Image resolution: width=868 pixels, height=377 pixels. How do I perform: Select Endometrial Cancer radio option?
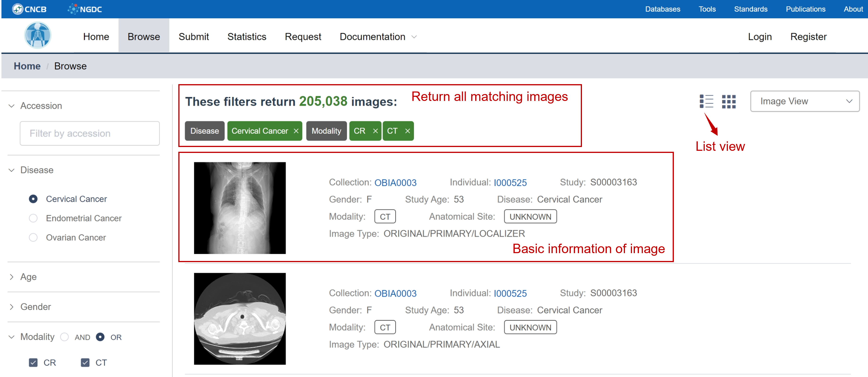[33, 218]
